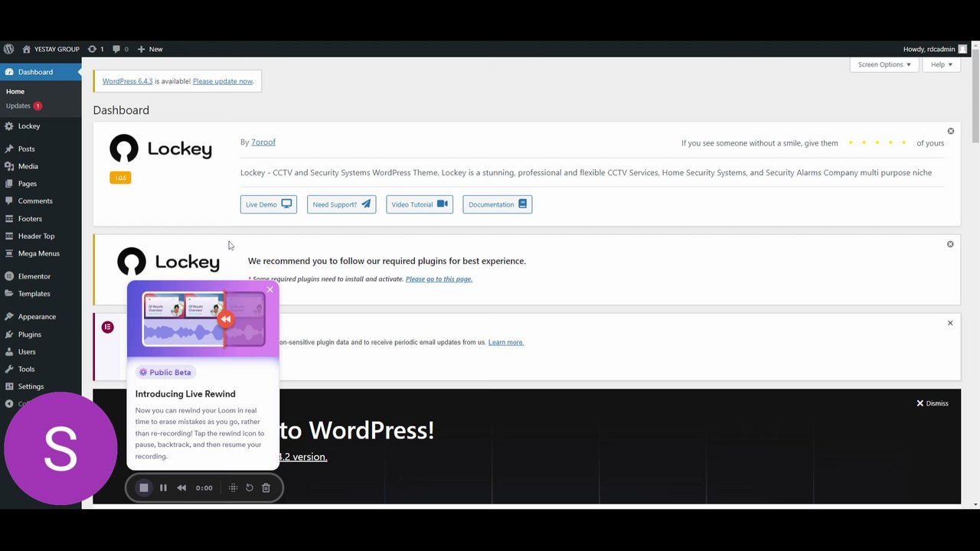Click the Need Support? button
The width and height of the screenshot is (980, 551).
[341, 204]
